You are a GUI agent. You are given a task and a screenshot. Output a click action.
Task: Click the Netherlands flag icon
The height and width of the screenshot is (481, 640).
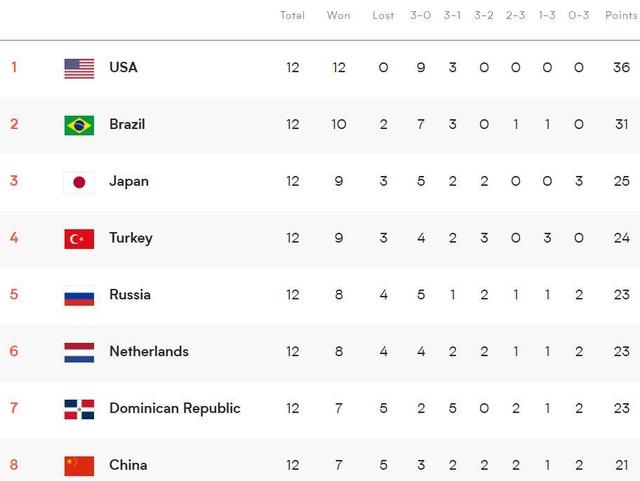(x=79, y=352)
